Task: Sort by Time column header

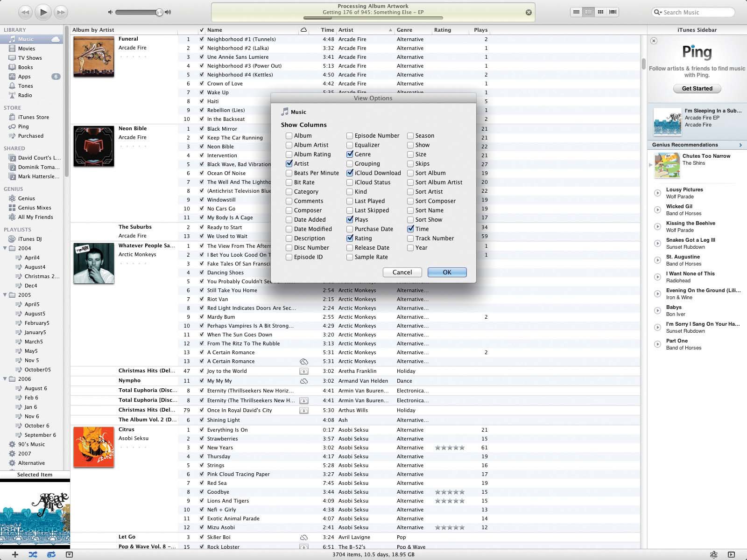Action: [x=322, y=30]
